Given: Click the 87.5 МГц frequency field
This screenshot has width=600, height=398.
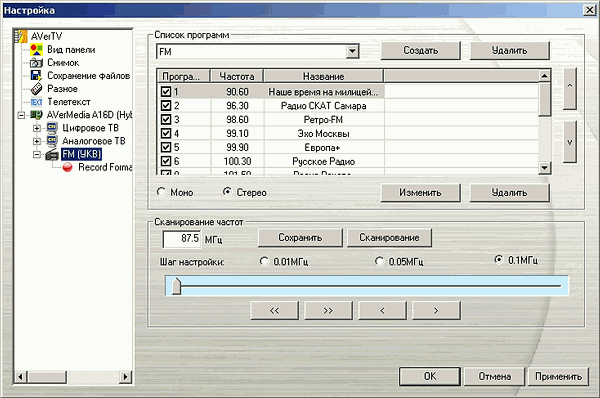Looking at the screenshot, I should 182,239.
